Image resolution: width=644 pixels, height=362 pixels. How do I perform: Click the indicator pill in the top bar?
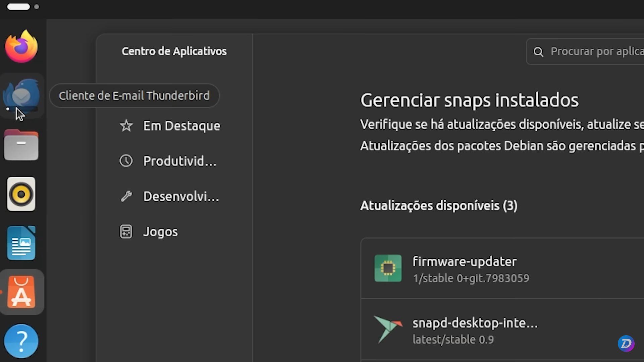point(18,6)
